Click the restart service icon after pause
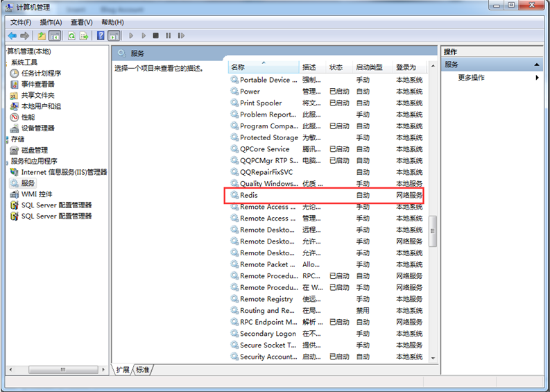 pos(181,35)
